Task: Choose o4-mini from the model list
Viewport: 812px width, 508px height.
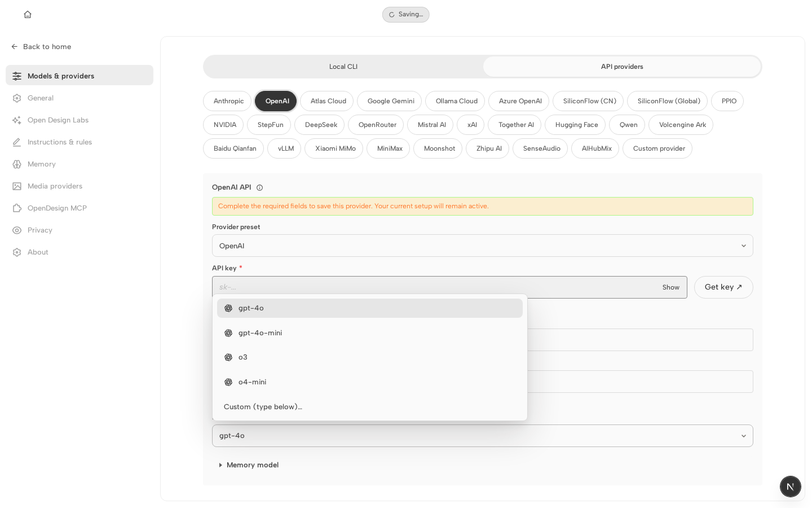Action: tap(370, 382)
